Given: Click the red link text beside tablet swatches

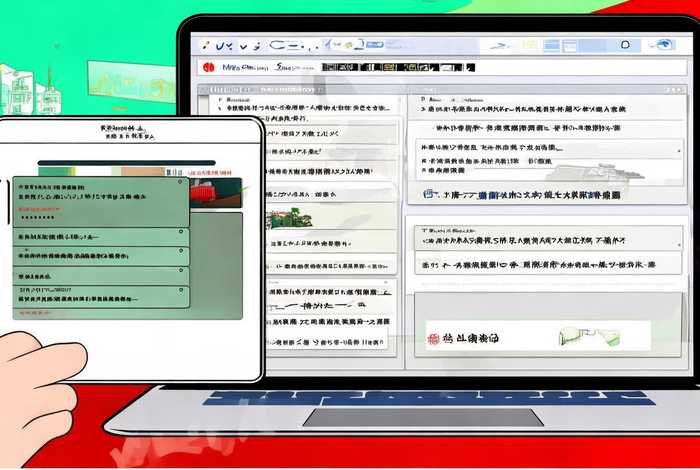Looking at the screenshot, I should pos(210,172).
